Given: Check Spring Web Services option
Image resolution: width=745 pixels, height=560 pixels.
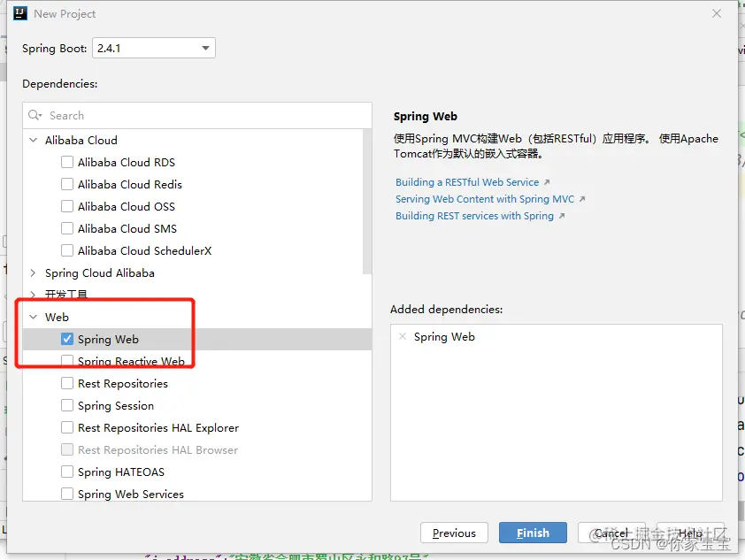Looking at the screenshot, I should pos(67,494).
